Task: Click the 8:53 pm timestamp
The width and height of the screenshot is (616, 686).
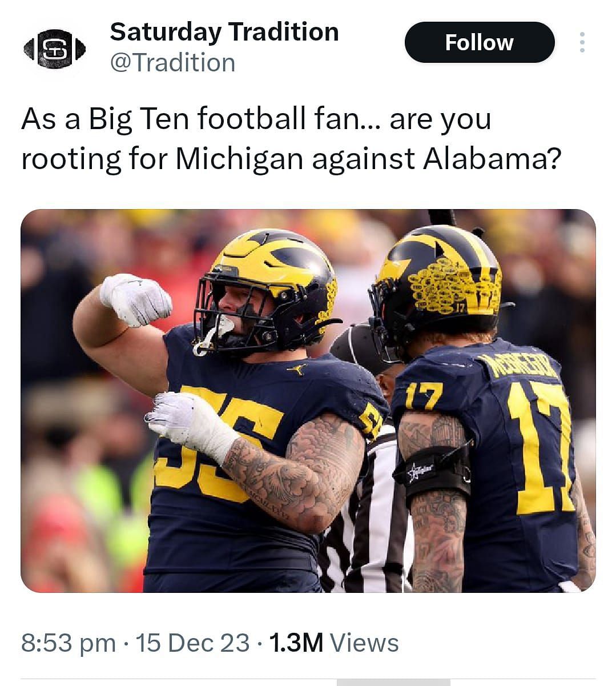Action: [x=68, y=643]
